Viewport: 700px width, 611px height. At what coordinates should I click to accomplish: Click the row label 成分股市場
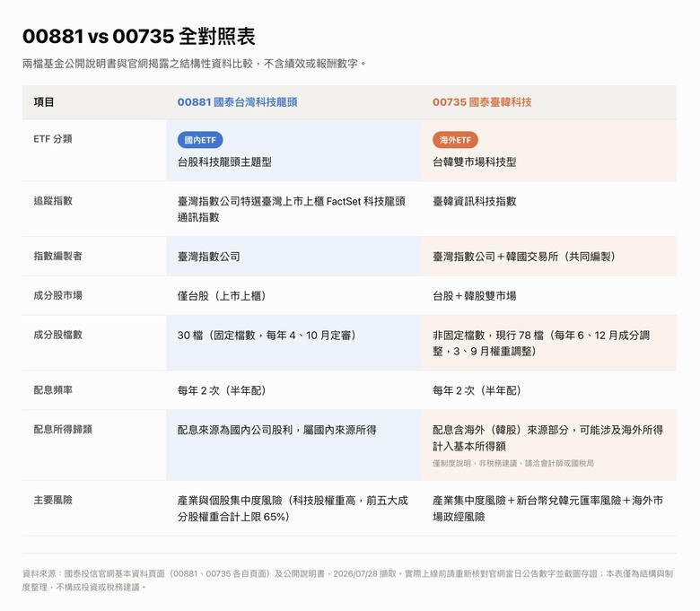coord(57,295)
